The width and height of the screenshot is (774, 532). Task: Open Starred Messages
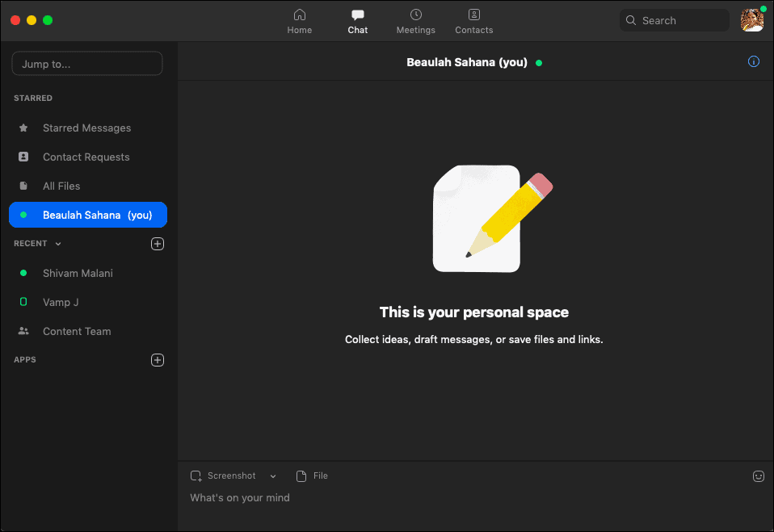(x=88, y=128)
